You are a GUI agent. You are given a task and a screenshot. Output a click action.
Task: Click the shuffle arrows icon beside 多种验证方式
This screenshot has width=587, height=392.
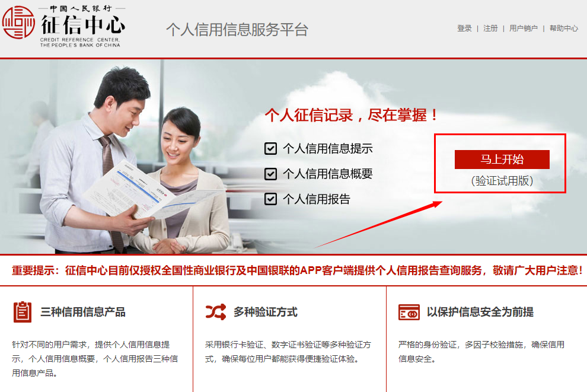[216, 312]
